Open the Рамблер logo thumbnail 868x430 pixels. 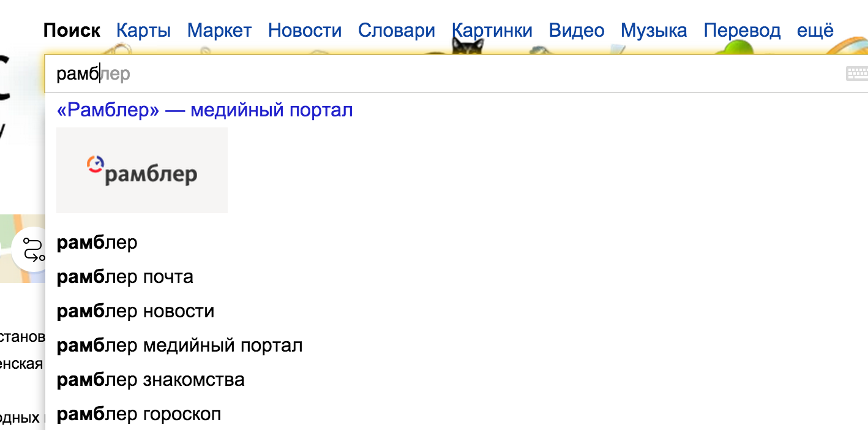pos(142,170)
